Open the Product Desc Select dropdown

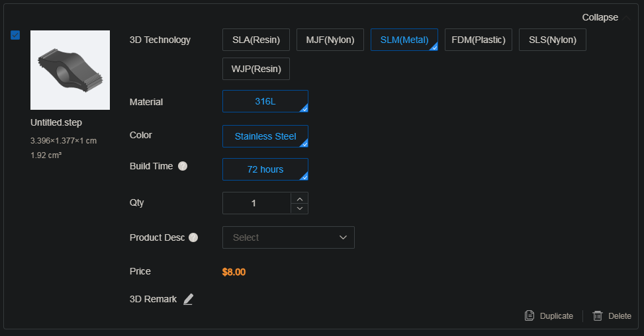(x=288, y=237)
